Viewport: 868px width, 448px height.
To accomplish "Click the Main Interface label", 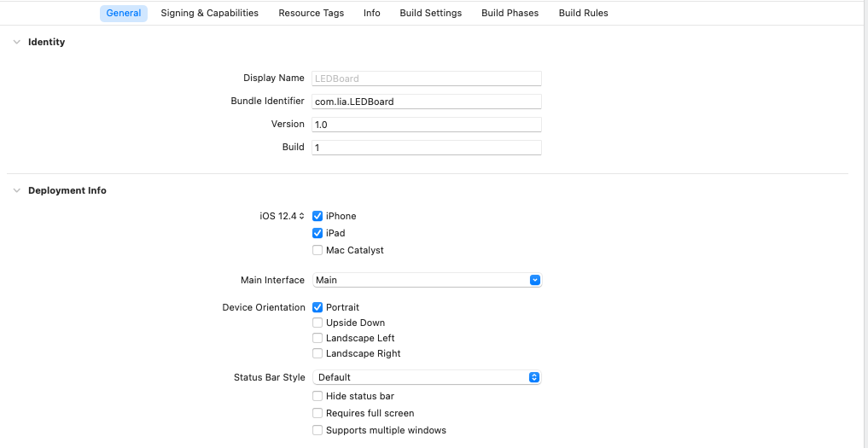I will pyautogui.click(x=272, y=280).
